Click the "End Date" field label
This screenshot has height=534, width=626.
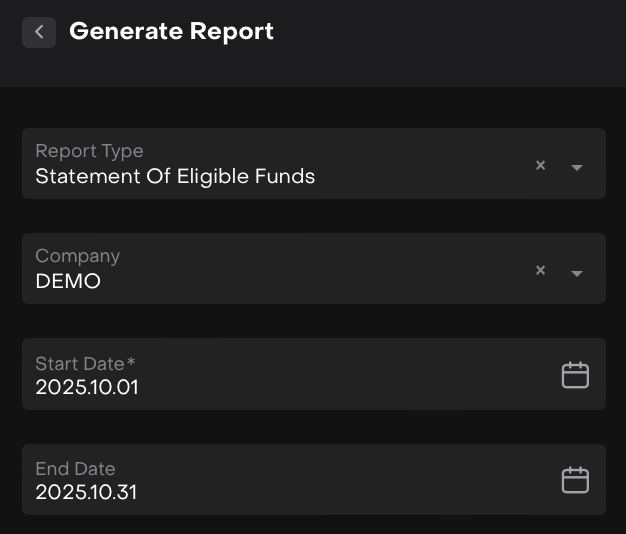pos(75,468)
